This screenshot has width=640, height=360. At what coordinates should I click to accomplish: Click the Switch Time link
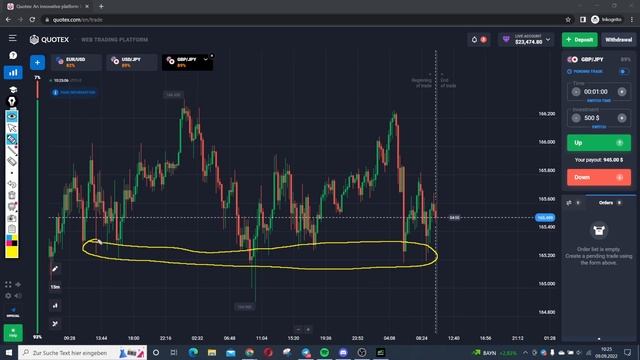coord(599,100)
